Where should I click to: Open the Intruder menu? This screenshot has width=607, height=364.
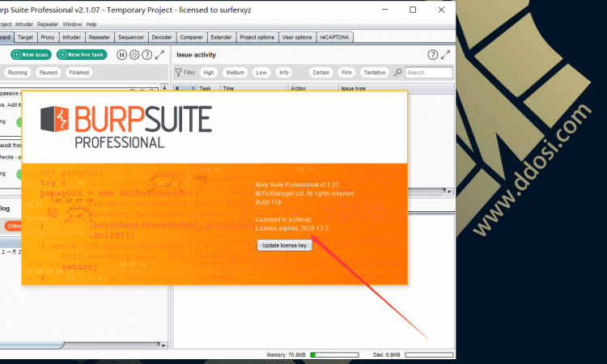(x=24, y=24)
